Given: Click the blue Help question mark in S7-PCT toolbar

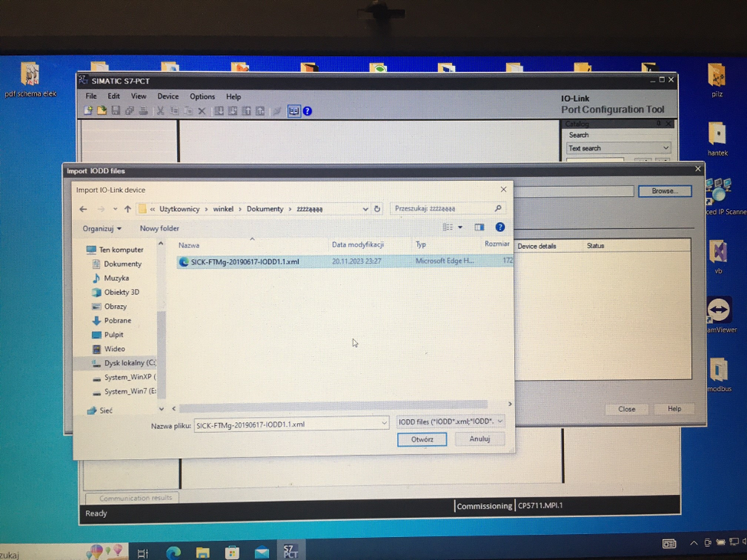Looking at the screenshot, I should coord(307,111).
